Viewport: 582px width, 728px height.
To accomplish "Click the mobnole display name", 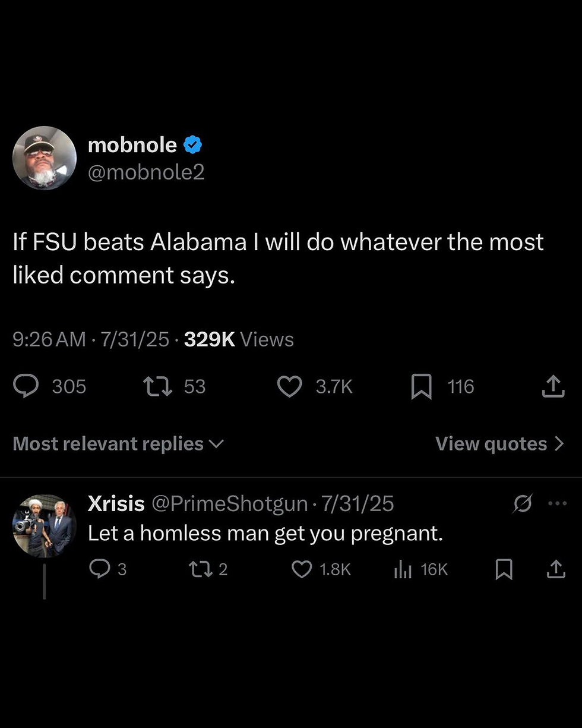I will click(132, 144).
